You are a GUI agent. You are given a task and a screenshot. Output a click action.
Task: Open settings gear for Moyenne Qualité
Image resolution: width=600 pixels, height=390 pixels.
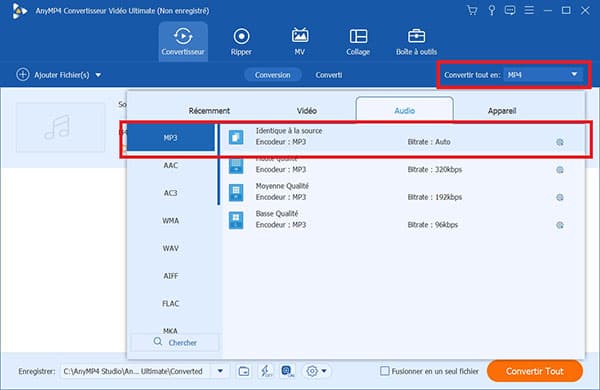click(x=559, y=197)
